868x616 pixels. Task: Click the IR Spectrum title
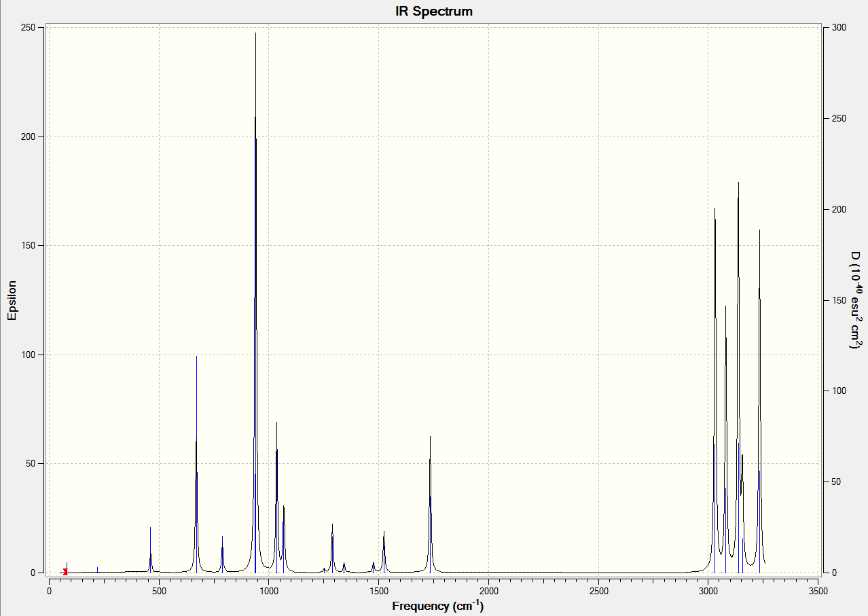click(434, 12)
